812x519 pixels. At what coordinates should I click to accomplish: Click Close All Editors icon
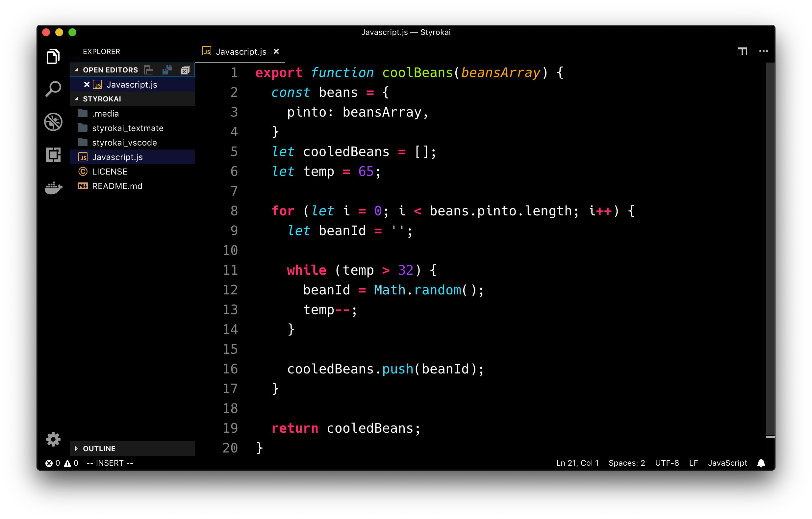185,70
